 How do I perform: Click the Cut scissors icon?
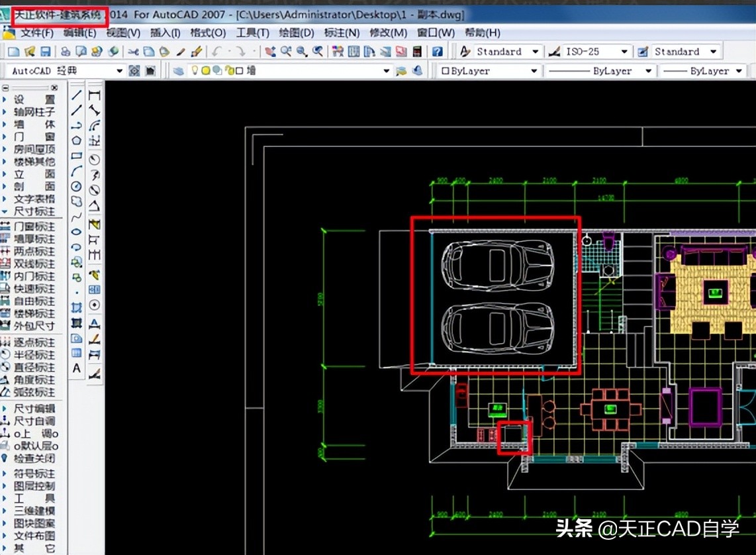point(134,52)
